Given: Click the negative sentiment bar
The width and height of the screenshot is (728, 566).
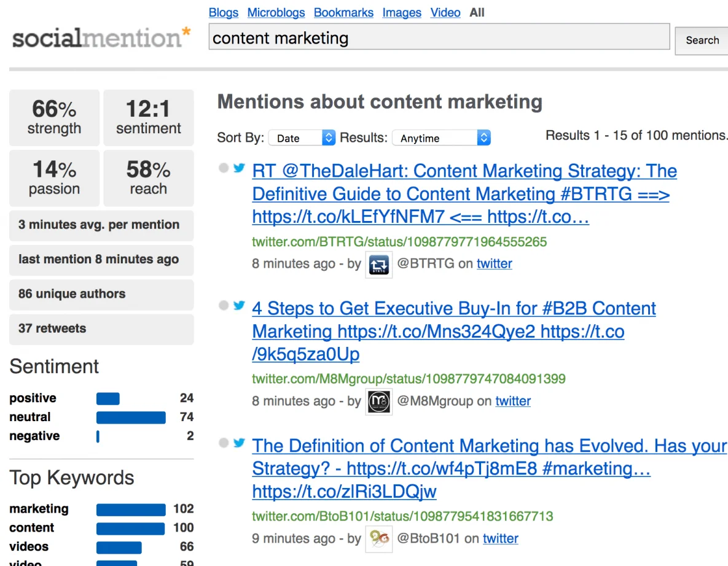Looking at the screenshot, I should point(98,436).
